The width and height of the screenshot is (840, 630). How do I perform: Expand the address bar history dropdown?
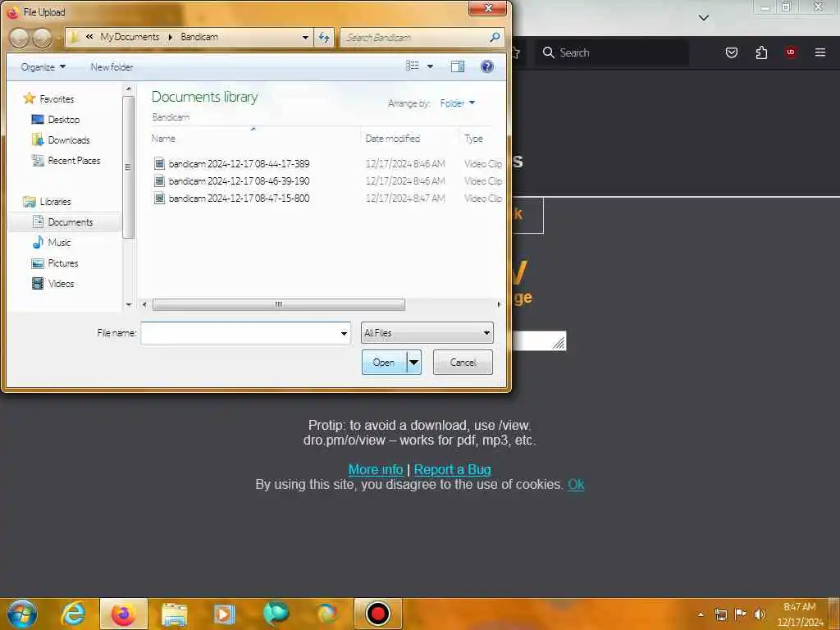pyautogui.click(x=305, y=38)
